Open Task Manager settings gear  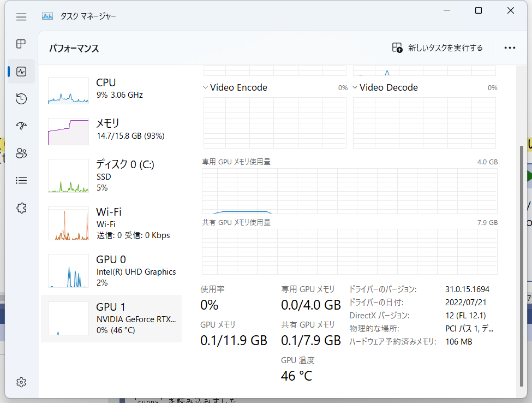click(21, 382)
